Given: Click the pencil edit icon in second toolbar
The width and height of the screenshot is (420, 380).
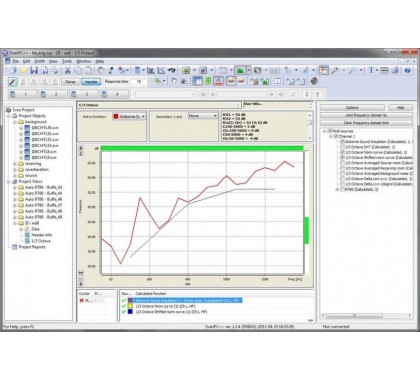Looking at the screenshot, I should 13,82.
